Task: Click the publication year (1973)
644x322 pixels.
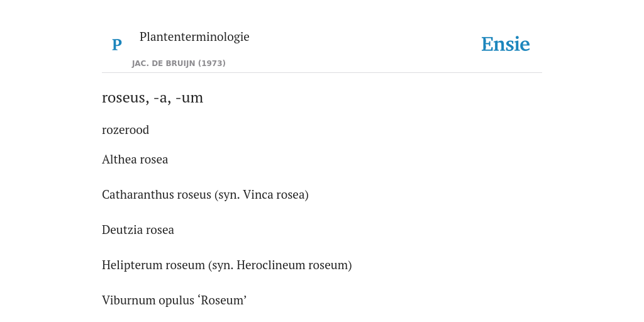Action: pos(212,64)
